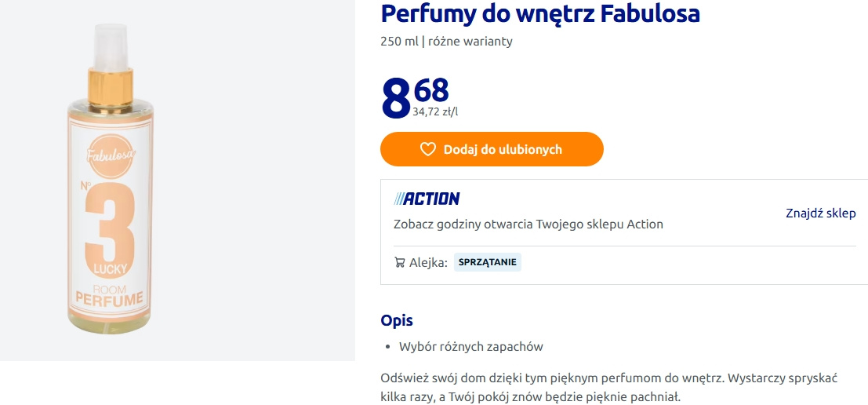The image size is (868, 405).
Task: Click the description paragraph starting with Odśwież
Action: [x=608, y=387]
